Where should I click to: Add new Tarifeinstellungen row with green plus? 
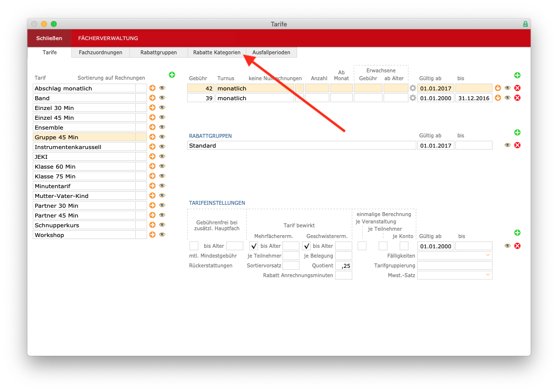tap(517, 233)
